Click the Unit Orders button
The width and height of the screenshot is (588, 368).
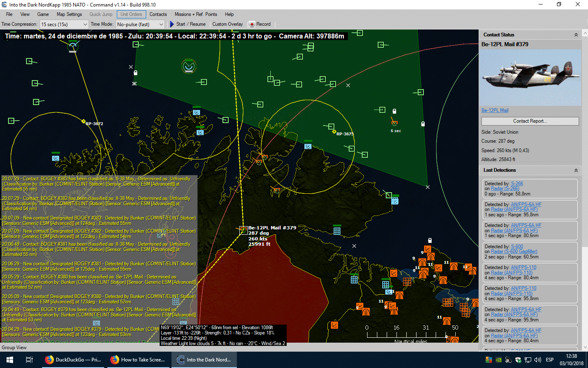click(x=131, y=14)
